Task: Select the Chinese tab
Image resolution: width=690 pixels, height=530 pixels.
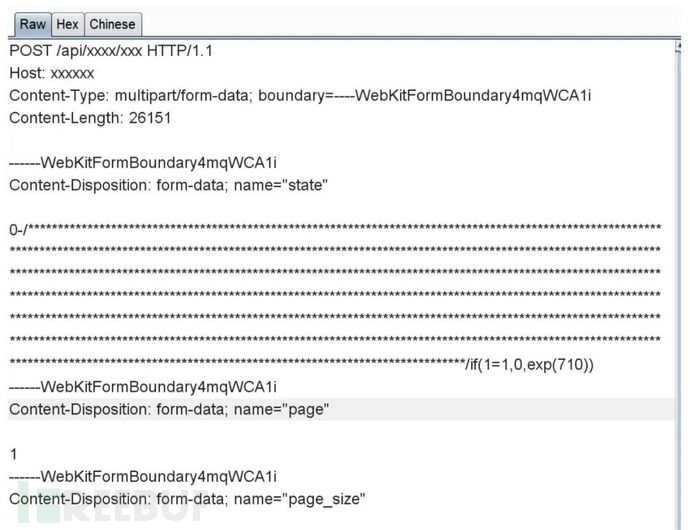Action: click(113, 24)
